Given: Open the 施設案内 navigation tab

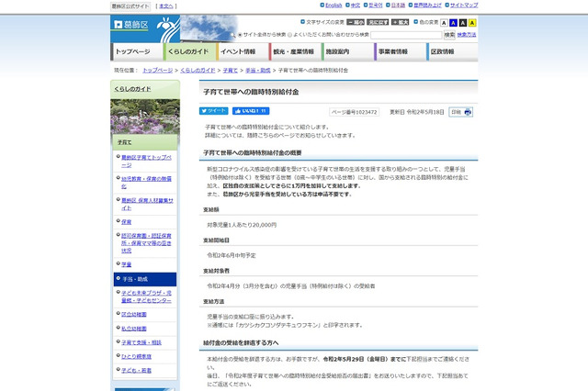Looking at the screenshot, I should point(347,51).
